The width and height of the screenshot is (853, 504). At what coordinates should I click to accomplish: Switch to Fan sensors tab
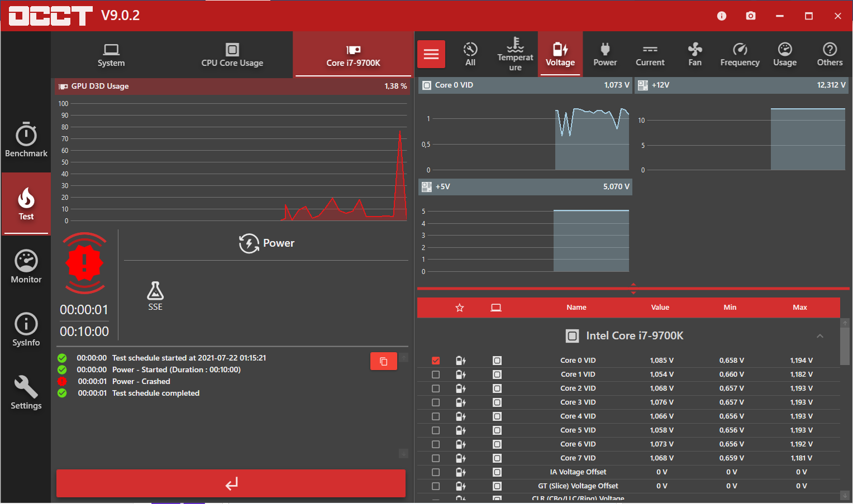click(695, 54)
